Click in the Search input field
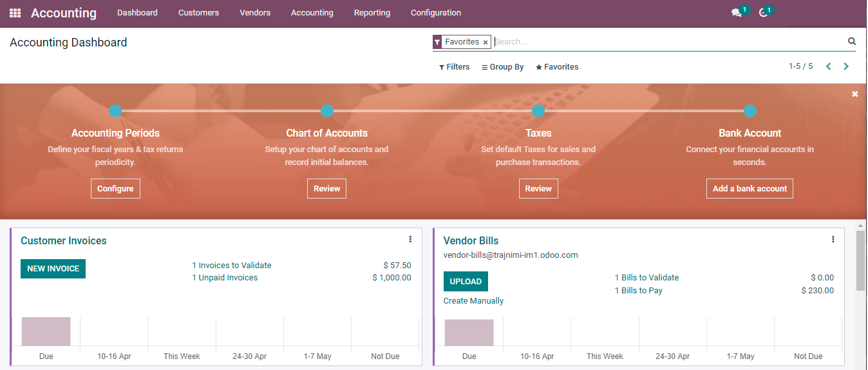The width and height of the screenshot is (868, 370). pyautogui.click(x=669, y=42)
